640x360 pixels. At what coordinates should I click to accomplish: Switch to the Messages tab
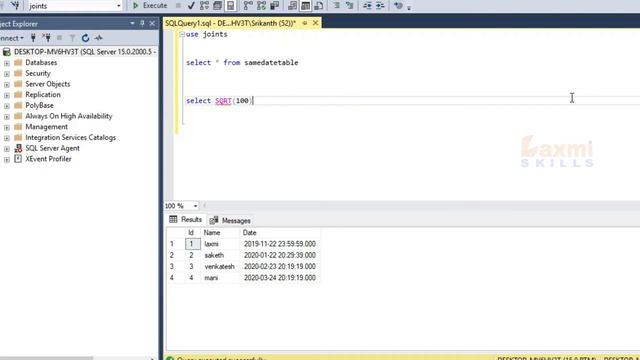[230, 220]
